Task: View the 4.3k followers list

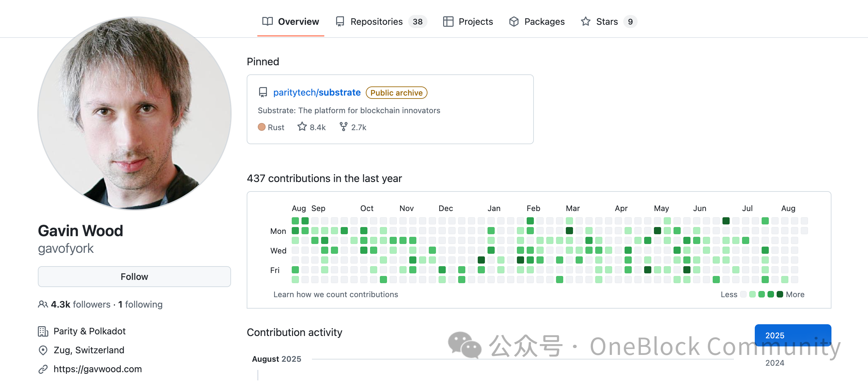Action: click(81, 304)
